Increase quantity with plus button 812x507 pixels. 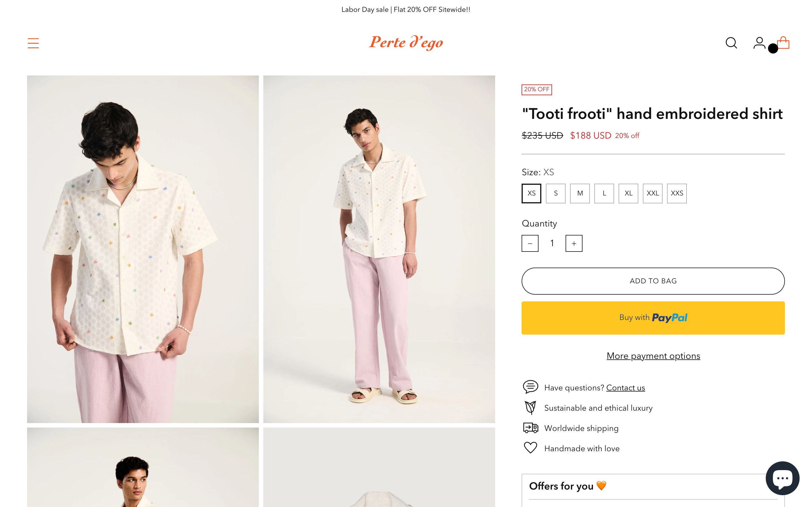pos(574,243)
